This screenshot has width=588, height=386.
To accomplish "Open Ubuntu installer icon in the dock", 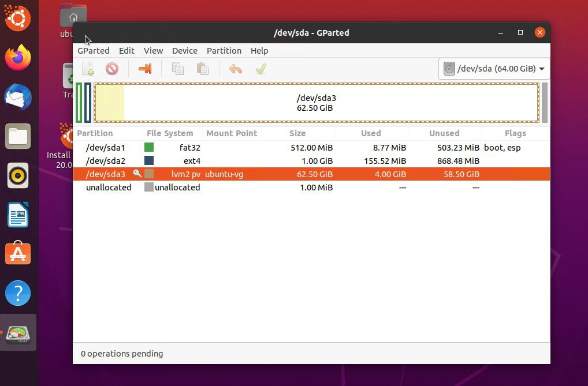I will [x=18, y=18].
